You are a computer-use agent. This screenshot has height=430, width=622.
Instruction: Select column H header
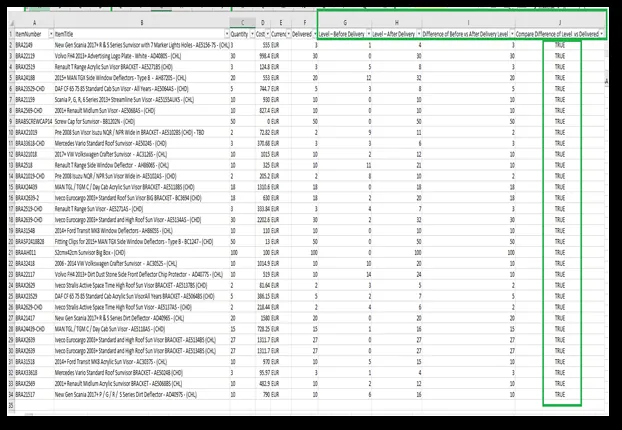[x=397, y=23]
